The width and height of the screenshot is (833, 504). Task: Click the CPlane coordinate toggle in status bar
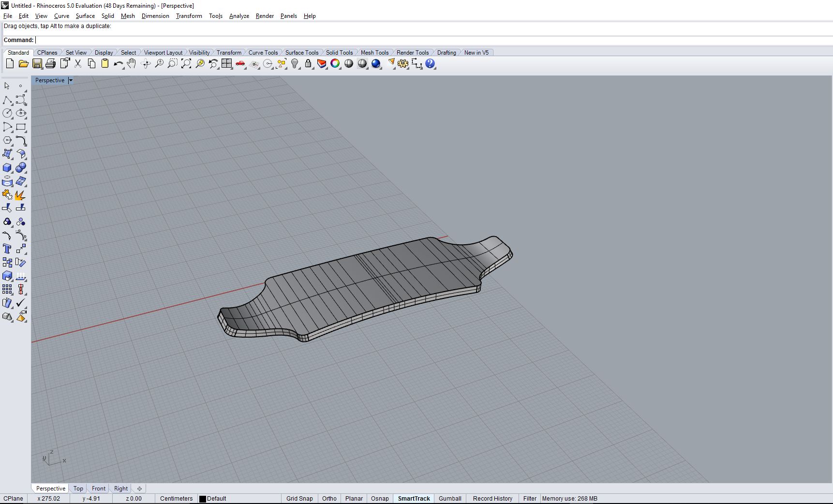click(x=13, y=498)
